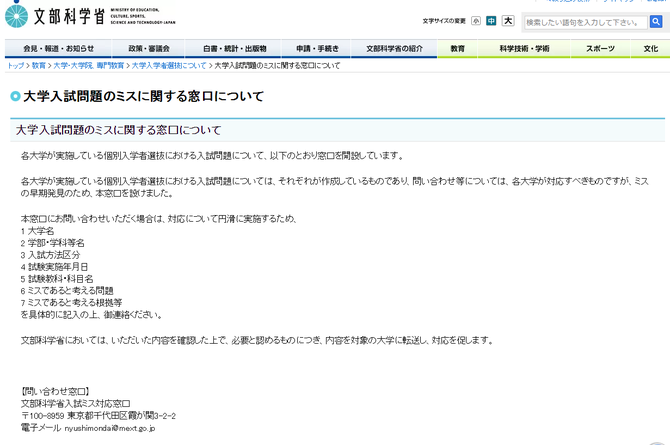Set font size to 小
This screenshot has width=670, height=445.
[x=476, y=21]
